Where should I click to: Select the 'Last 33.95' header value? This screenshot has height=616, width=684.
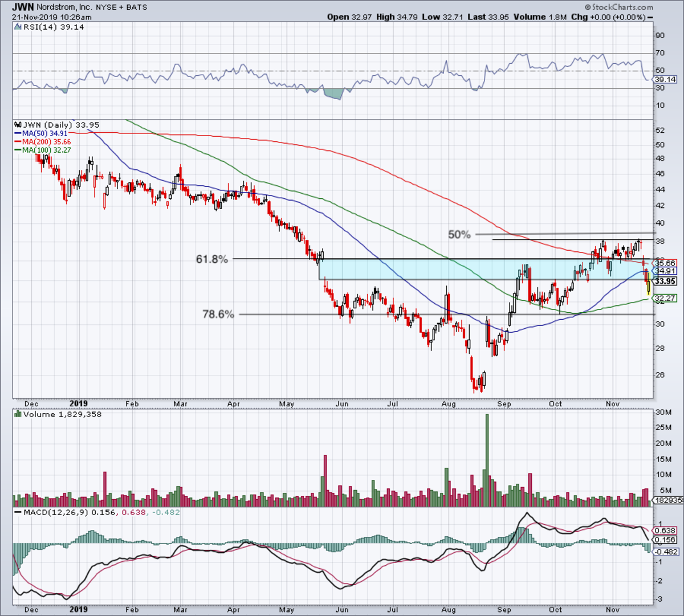(x=488, y=17)
